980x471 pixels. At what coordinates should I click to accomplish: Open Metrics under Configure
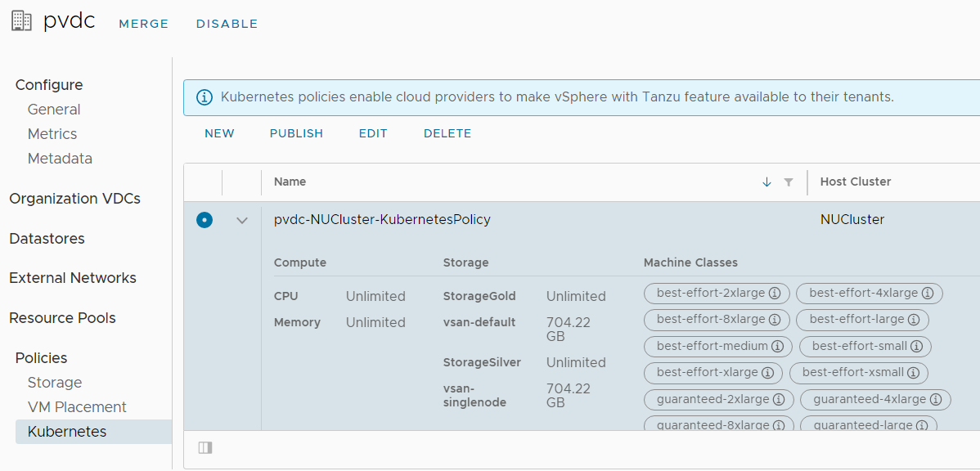click(x=52, y=133)
